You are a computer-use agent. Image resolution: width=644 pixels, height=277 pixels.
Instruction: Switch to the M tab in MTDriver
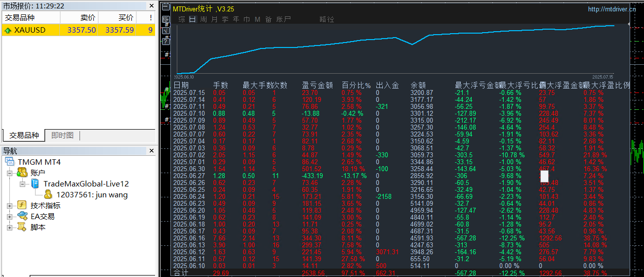257,19
